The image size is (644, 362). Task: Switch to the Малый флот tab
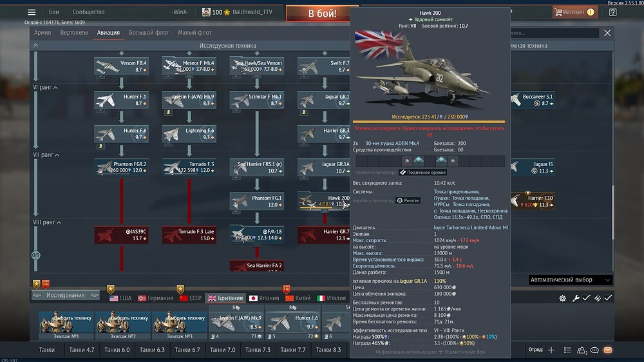point(194,32)
